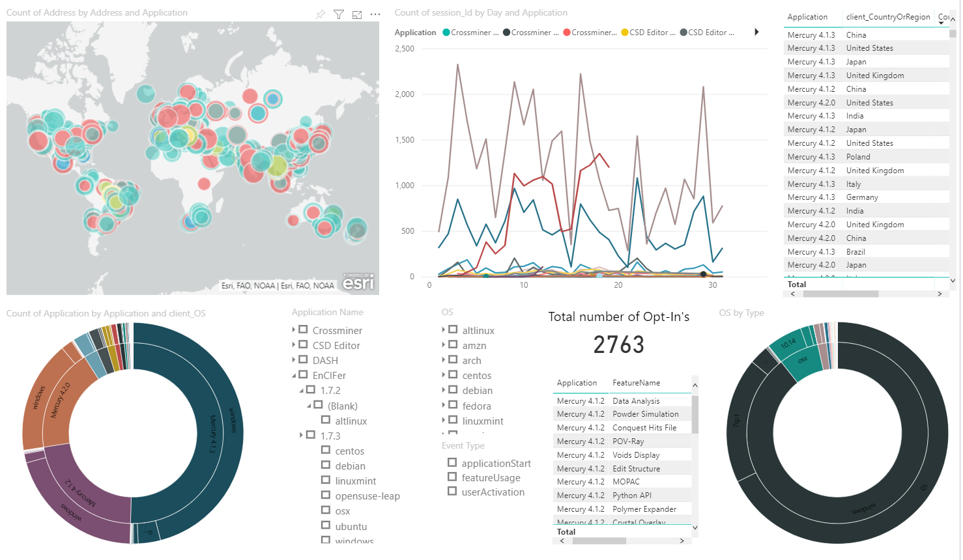Viewport: 963px width, 560px height.
Task: Collapse the EnCIFer tree node
Action: pyautogui.click(x=294, y=376)
